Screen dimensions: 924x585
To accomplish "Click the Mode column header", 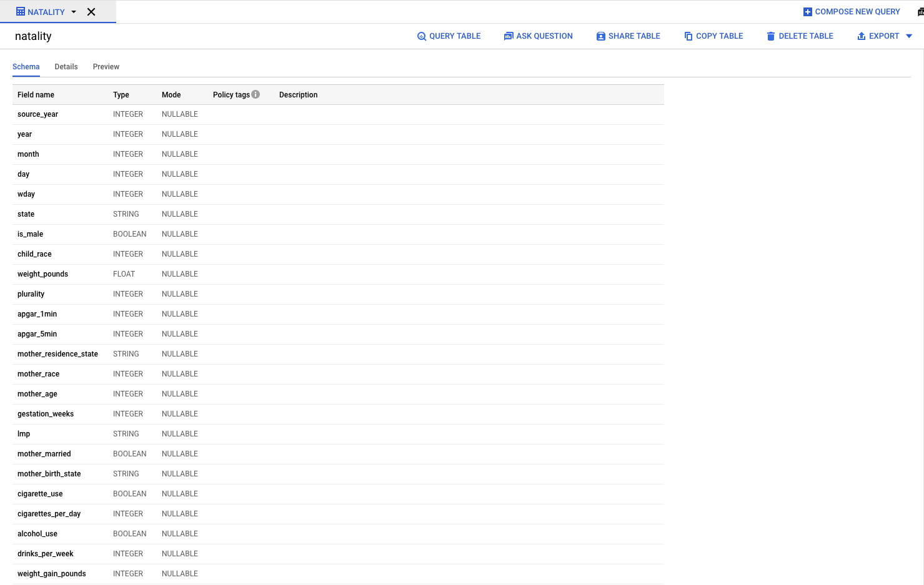I will click(x=171, y=95).
